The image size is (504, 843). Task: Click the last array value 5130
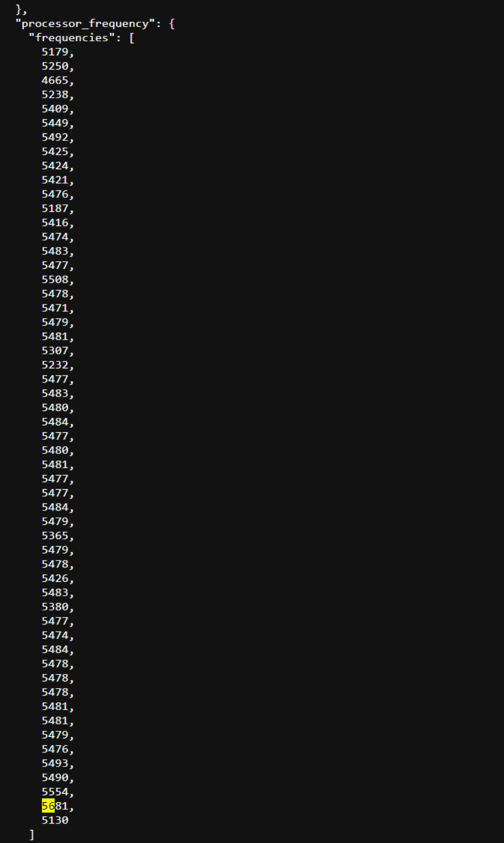55,820
